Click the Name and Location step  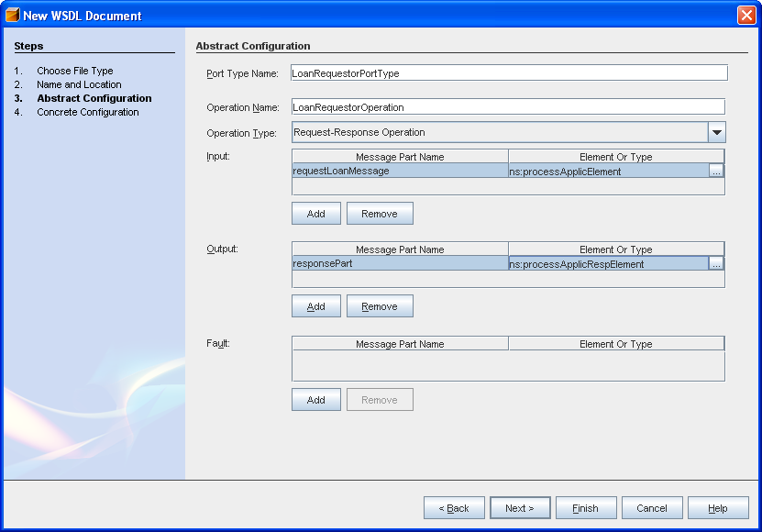click(79, 84)
